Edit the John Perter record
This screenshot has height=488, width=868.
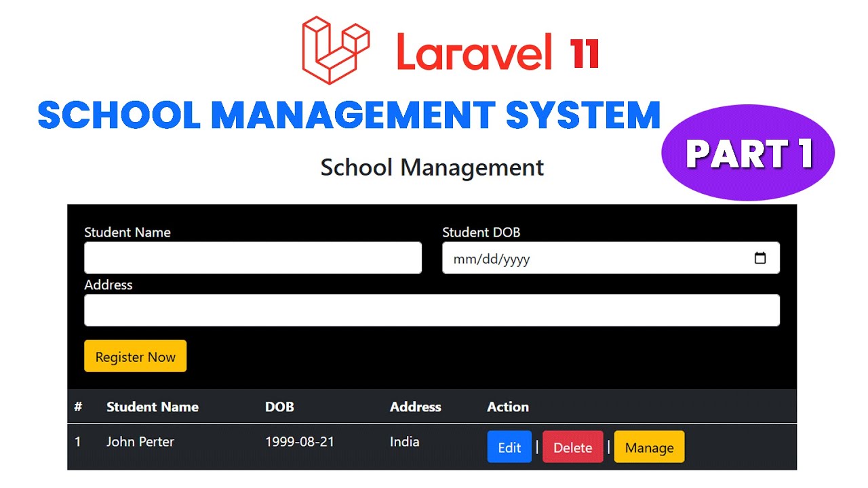click(509, 447)
